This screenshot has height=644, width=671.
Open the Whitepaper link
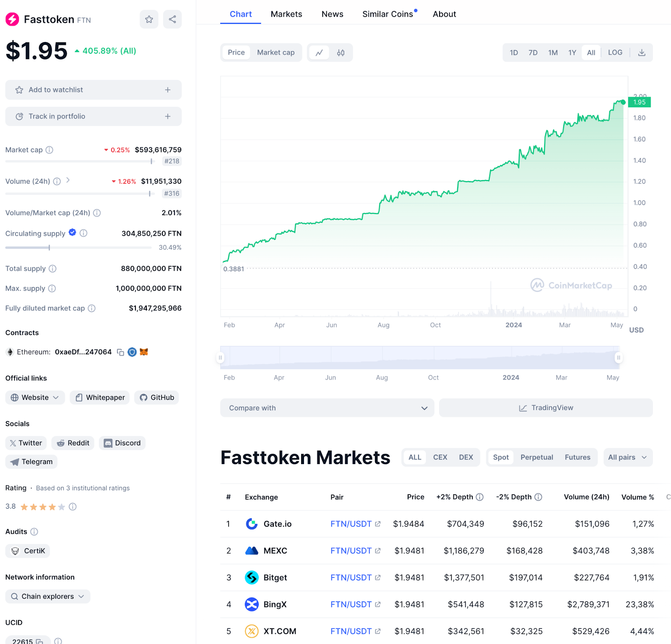[x=100, y=397]
